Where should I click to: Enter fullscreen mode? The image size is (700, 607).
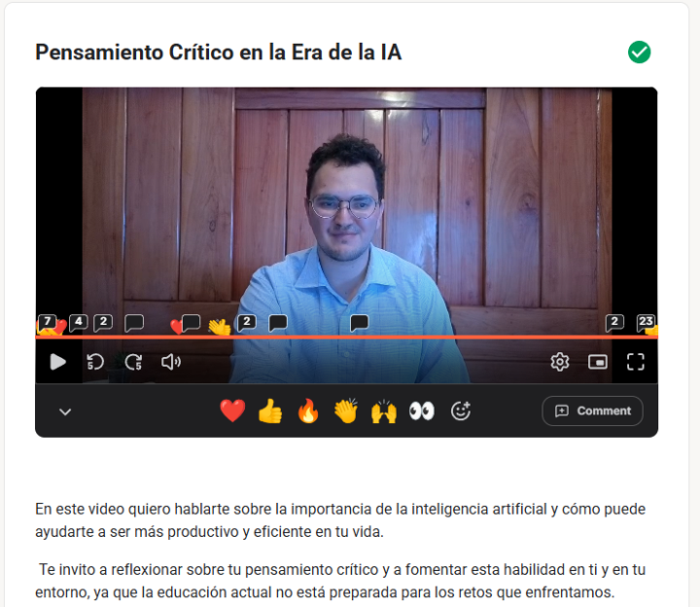coord(635,362)
